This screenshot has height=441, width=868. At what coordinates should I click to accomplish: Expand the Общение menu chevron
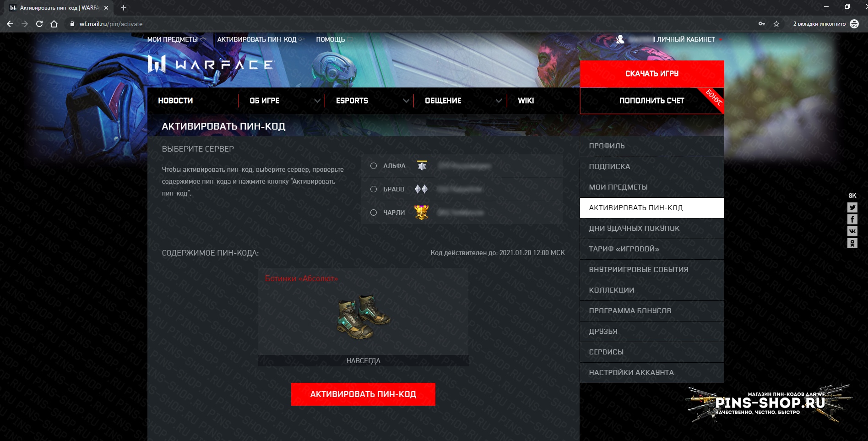pyautogui.click(x=499, y=101)
